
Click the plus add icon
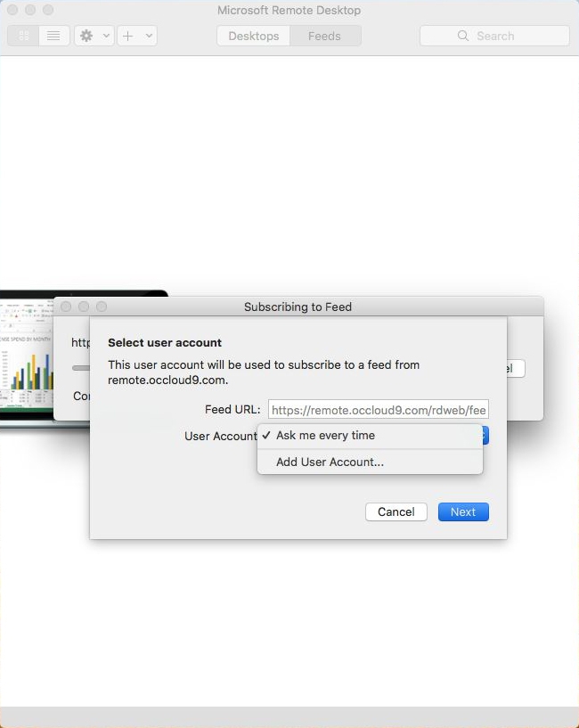coord(127,36)
